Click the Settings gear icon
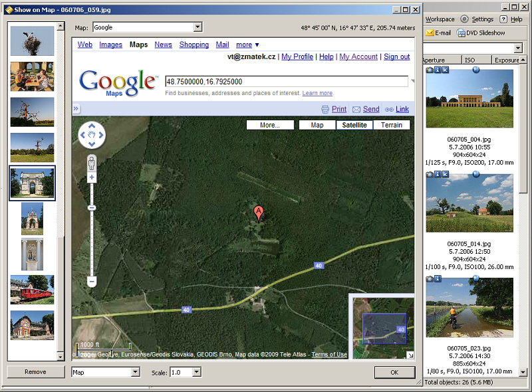 [464, 19]
